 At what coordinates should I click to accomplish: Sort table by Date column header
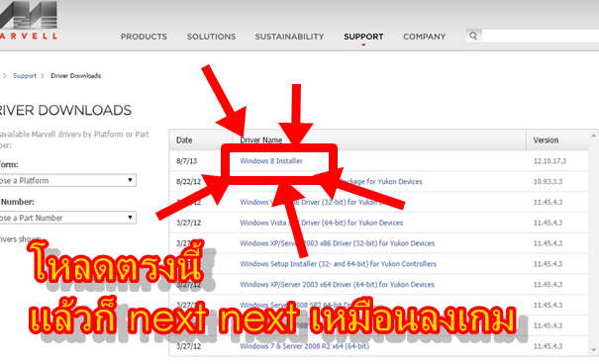coord(184,140)
